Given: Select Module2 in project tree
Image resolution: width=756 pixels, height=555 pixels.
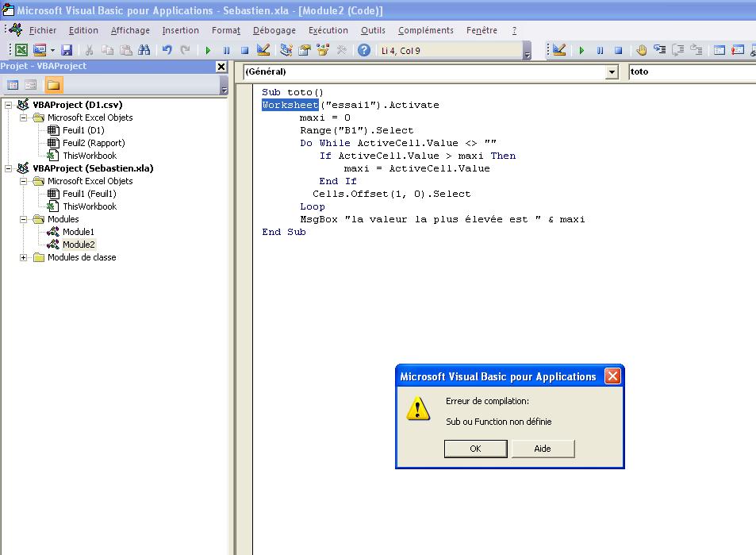Looking at the screenshot, I should tap(79, 245).
